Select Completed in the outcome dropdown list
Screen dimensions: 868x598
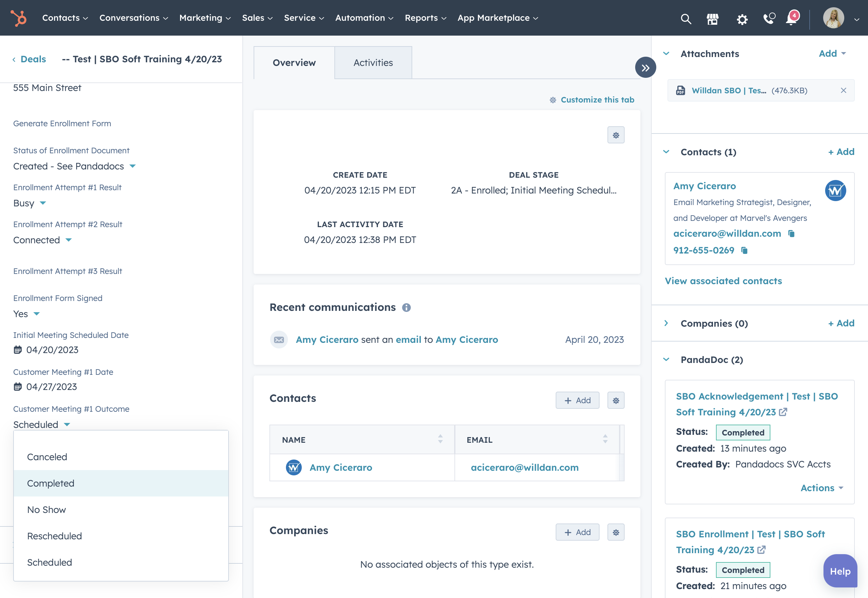(x=121, y=483)
